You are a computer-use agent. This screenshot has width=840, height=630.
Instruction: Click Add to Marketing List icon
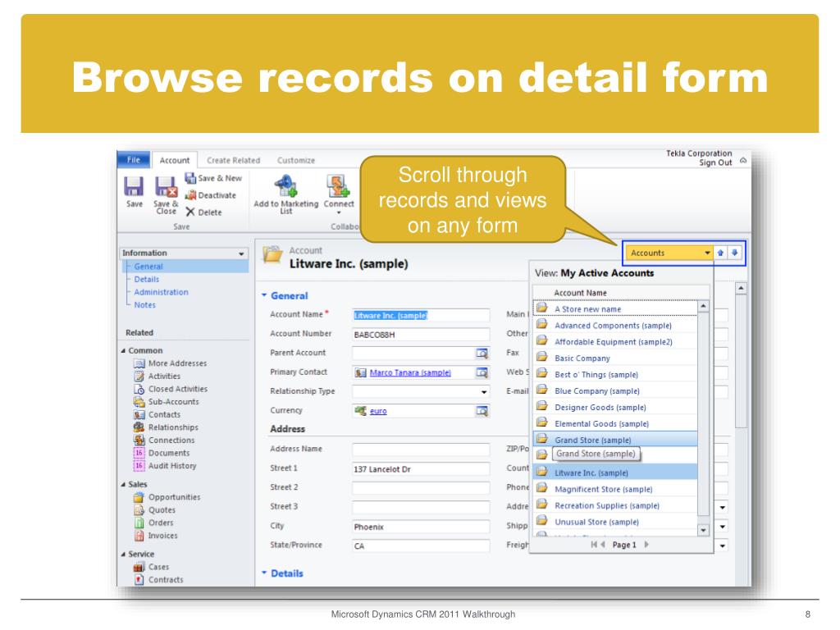(285, 186)
